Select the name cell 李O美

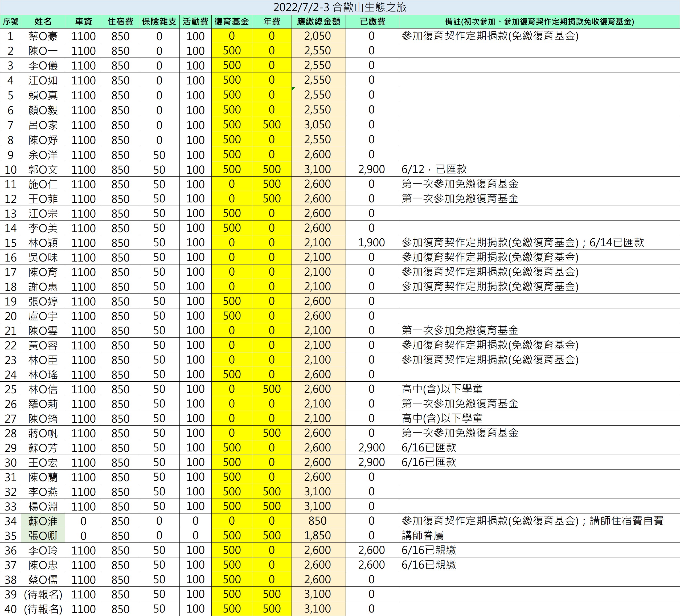point(43,228)
